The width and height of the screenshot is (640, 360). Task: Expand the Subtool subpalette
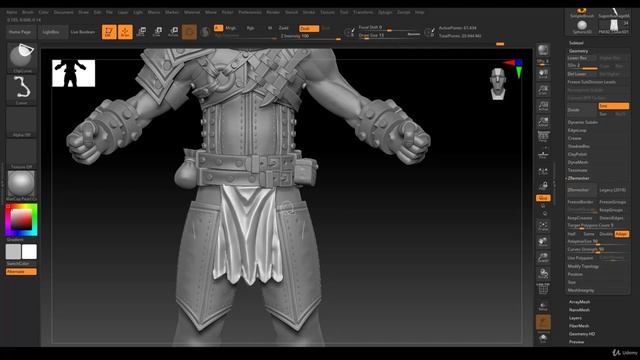tap(576, 42)
